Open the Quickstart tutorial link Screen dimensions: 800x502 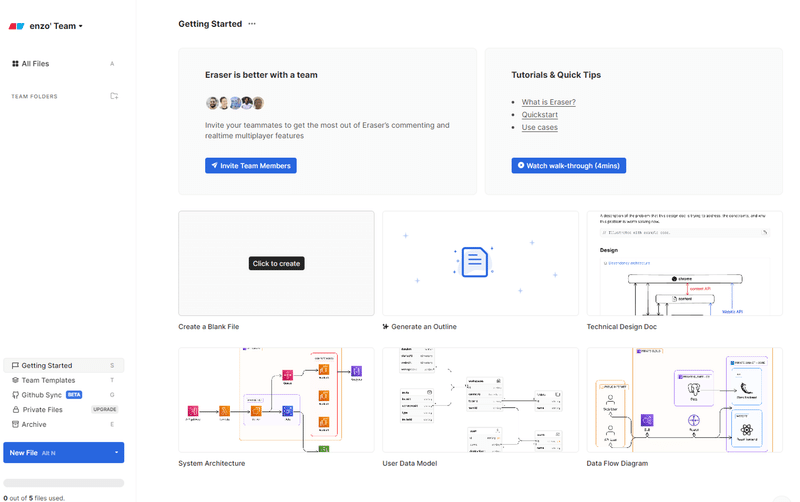pyautogui.click(x=539, y=115)
